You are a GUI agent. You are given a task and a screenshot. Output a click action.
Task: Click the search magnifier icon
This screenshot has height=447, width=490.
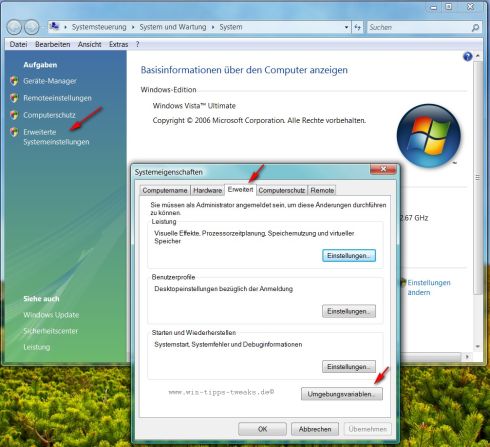pos(475,28)
